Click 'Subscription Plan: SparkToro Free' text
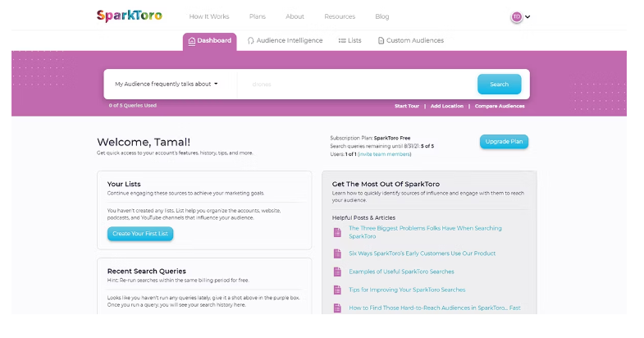Image resolution: width=644 pixels, height=338 pixels. tap(370, 138)
